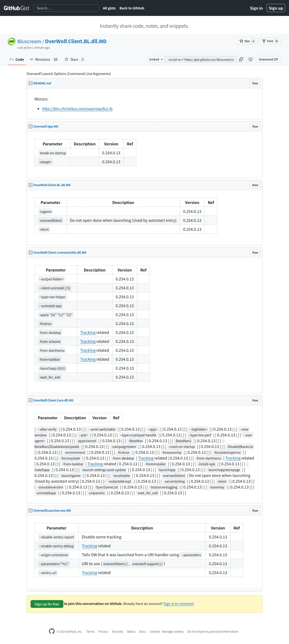
Task: Click the -overwolfsilent parameter cell
Action: (x=51, y=221)
